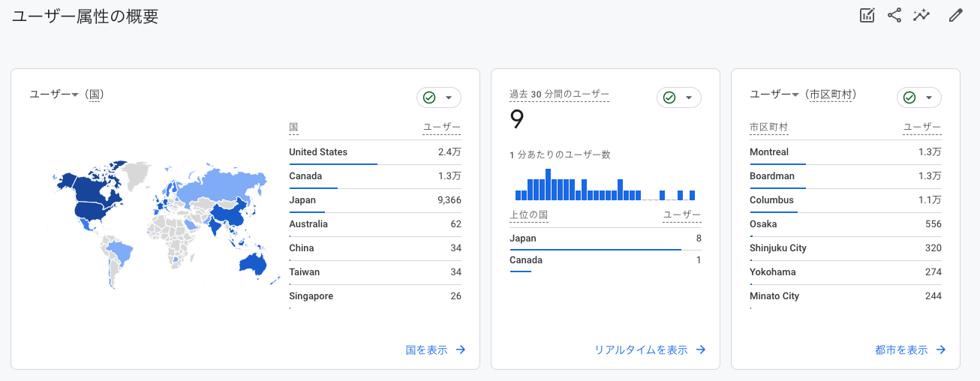
Task: Click the realtime user count 9
Action: click(517, 119)
